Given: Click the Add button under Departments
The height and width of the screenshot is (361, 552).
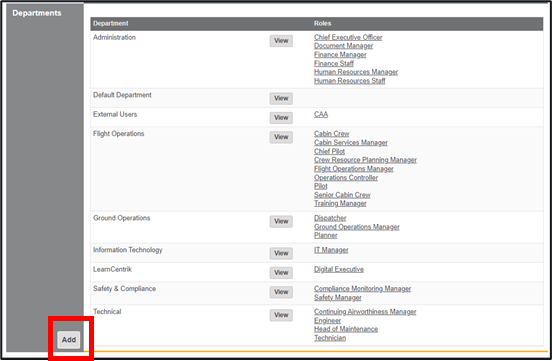Looking at the screenshot, I should click(69, 340).
